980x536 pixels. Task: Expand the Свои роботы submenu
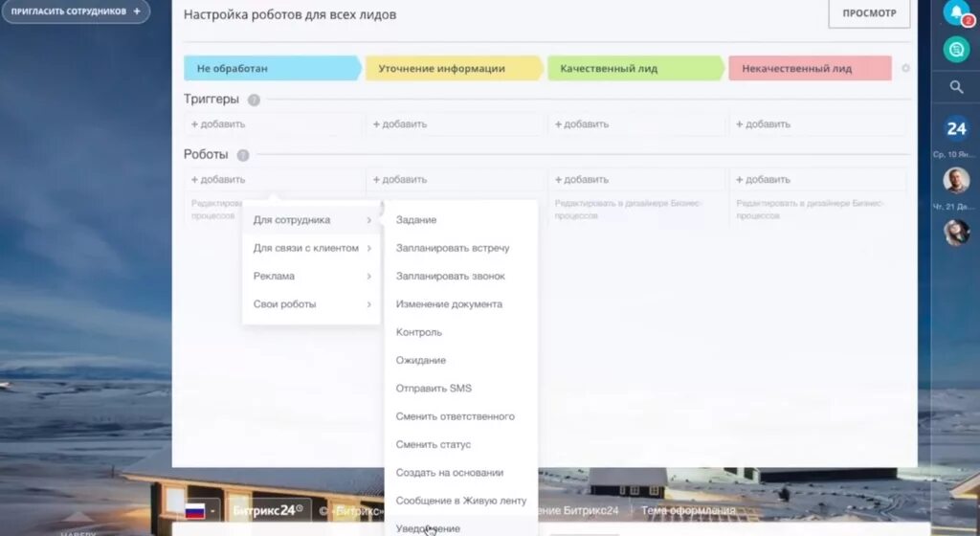pos(311,304)
